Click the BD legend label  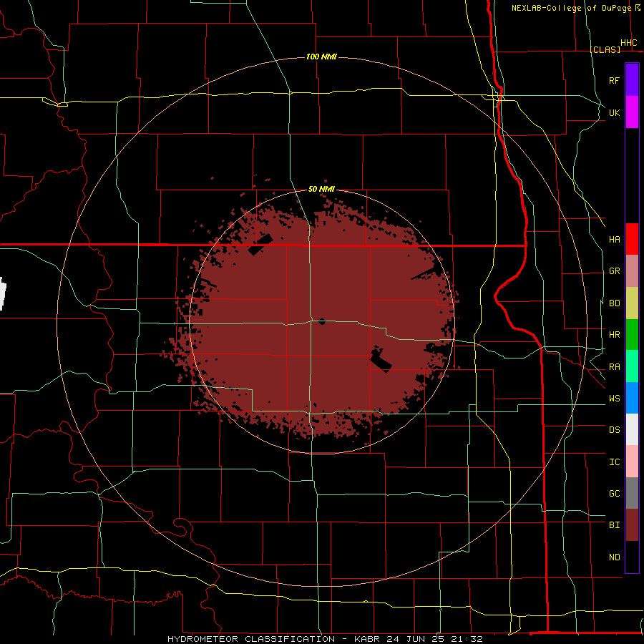[x=614, y=303]
